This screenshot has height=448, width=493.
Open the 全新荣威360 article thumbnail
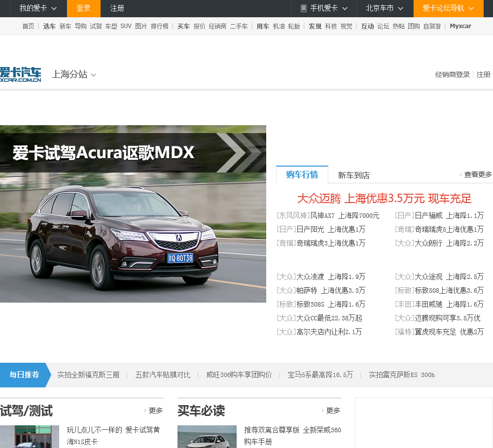(x=207, y=437)
